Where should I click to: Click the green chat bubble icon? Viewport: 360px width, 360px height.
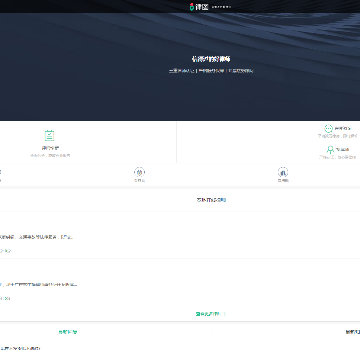[328, 128]
